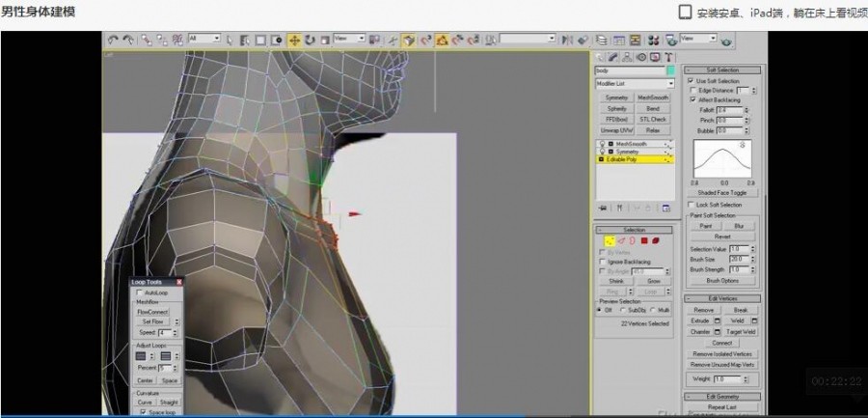Collapse the Soft Selection rollout

click(x=722, y=70)
